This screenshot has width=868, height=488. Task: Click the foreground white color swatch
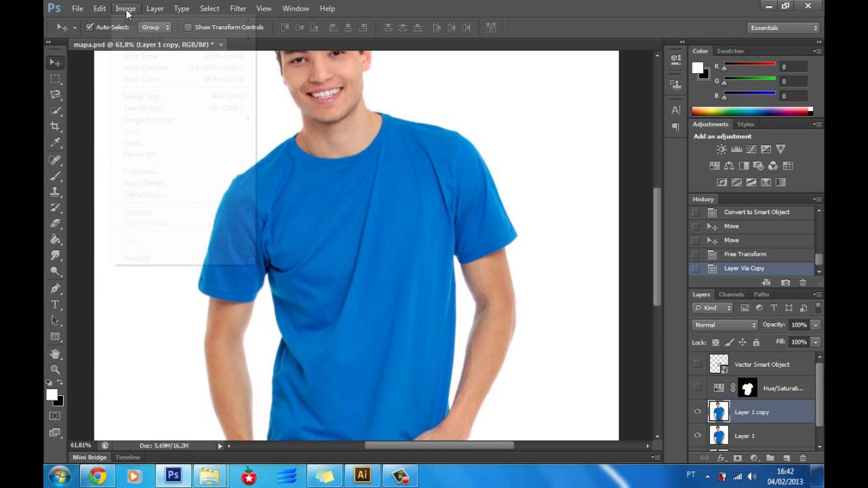[697, 68]
